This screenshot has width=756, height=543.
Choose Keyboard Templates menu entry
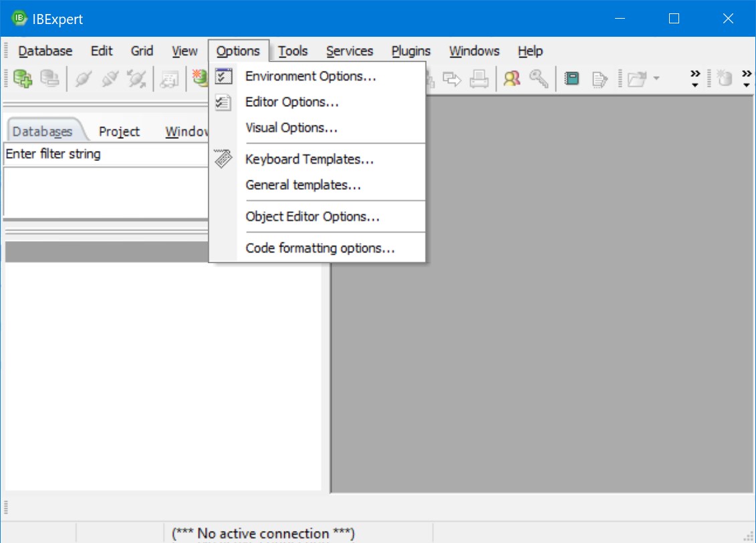click(x=309, y=160)
